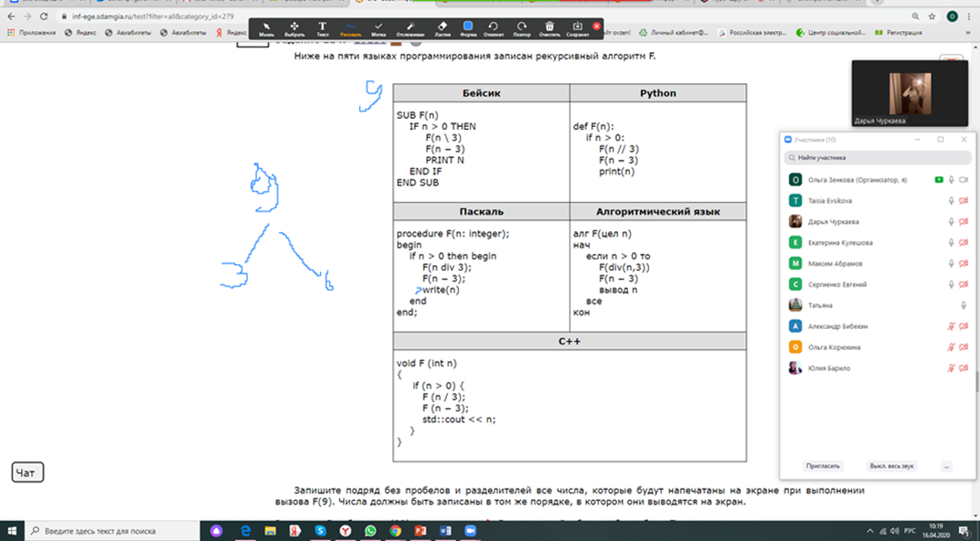Open the Чат button
The height and width of the screenshot is (541, 980).
point(27,472)
